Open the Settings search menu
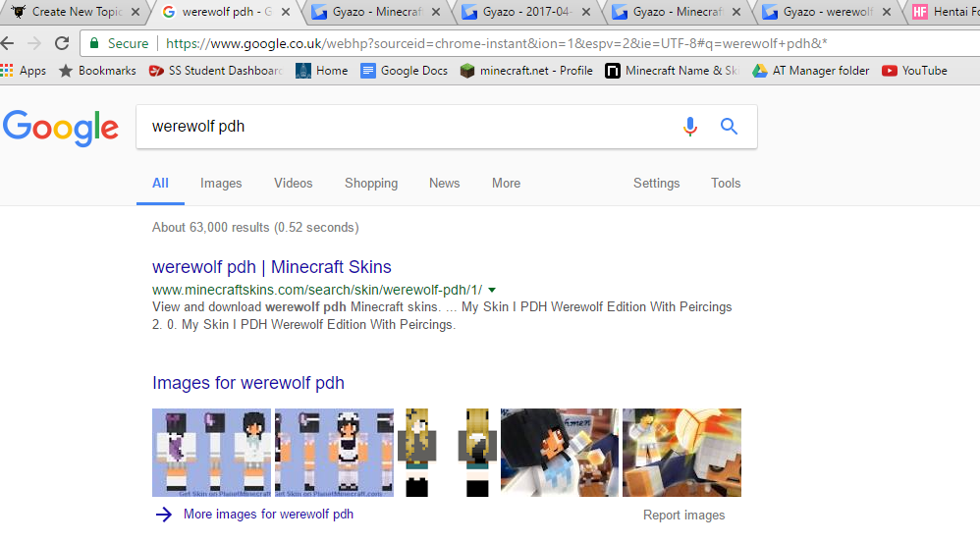Viewport: 980px width, 544px height. coord(656,184)
